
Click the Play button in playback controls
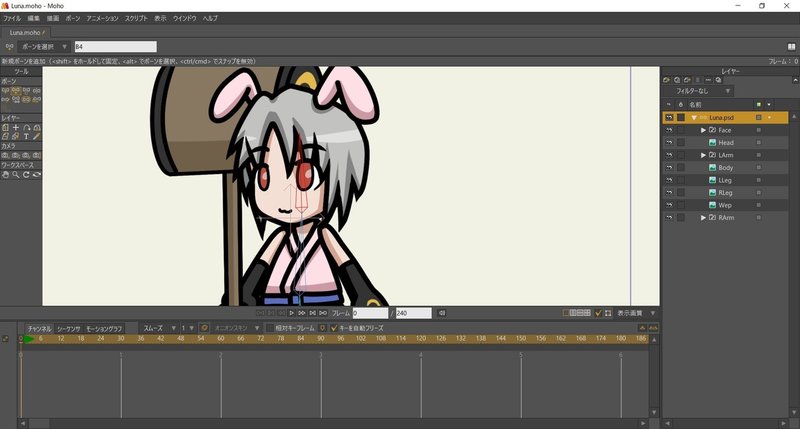(291, 313)
